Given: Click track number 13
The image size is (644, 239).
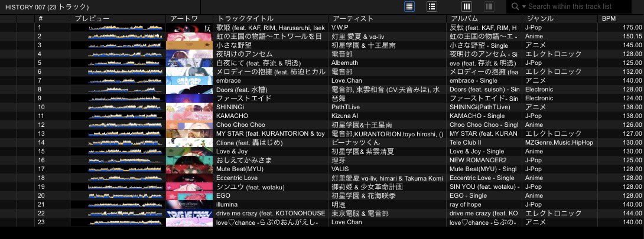Looking at the screenshot, I should click(41, 133).
